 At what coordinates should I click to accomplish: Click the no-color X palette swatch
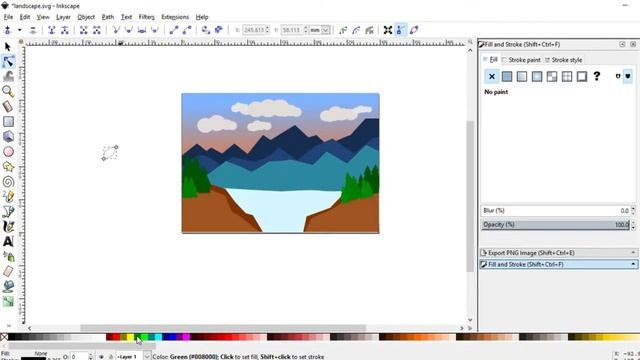pos(4,337)
